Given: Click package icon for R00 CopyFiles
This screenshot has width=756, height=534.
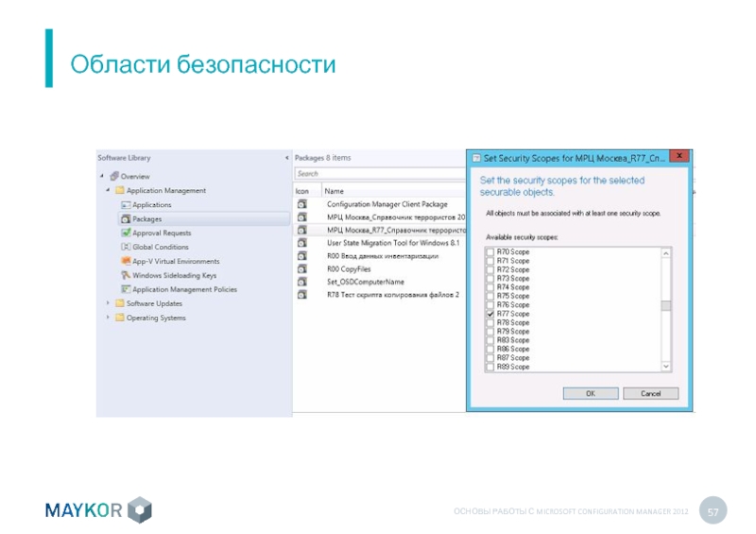Looking at the screenshot, I should 302,268.
